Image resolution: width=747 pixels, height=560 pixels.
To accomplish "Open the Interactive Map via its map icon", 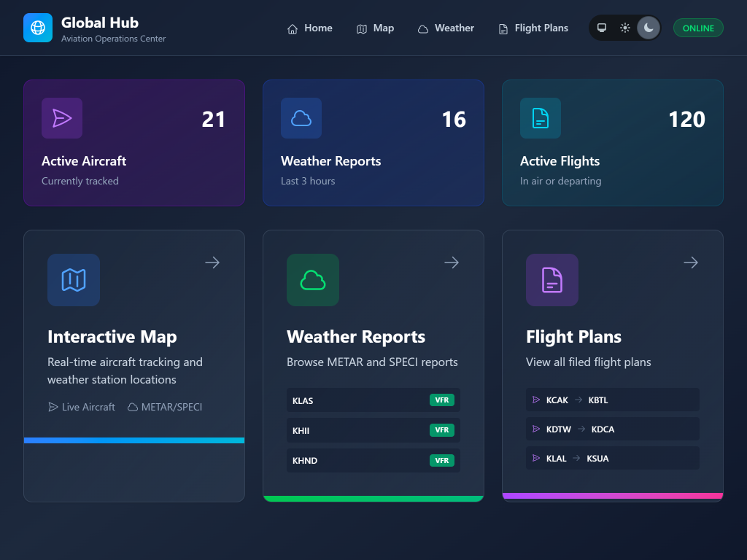I will click(74, 280).
